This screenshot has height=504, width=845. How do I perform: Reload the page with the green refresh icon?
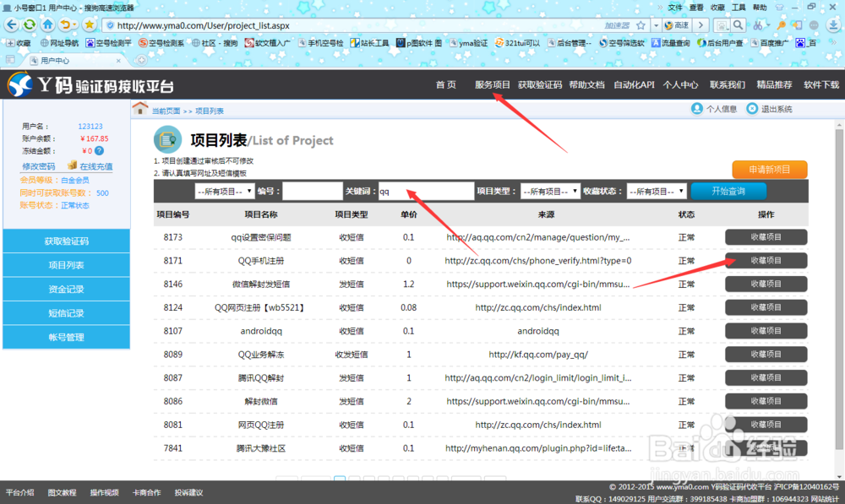[x=30, y=24]
